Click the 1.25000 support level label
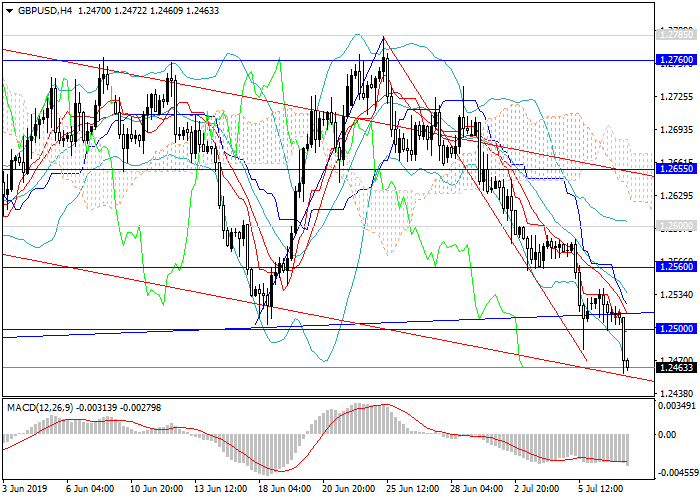This screenshot has height=500, width=700. click(675, 329)
